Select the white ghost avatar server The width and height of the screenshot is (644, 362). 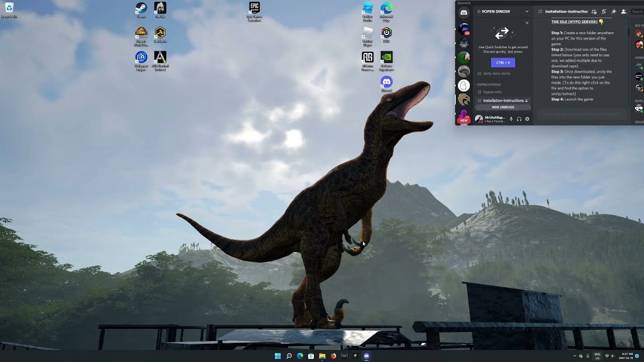(x=463, y=85)
